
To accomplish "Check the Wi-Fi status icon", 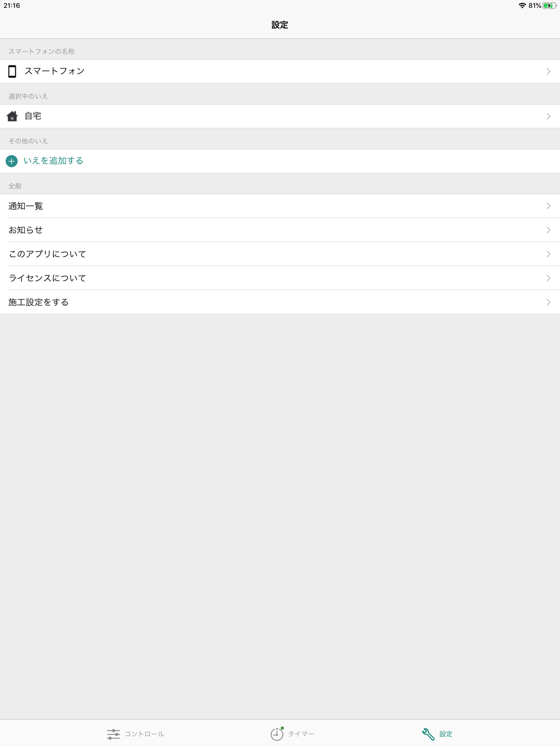I will pos(522,6).
